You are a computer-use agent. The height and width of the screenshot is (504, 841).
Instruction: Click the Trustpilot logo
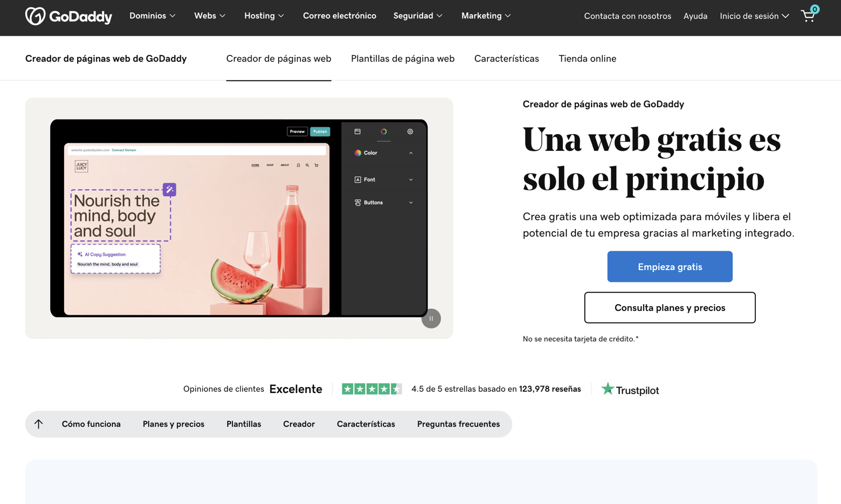click(x=630, y=389)
